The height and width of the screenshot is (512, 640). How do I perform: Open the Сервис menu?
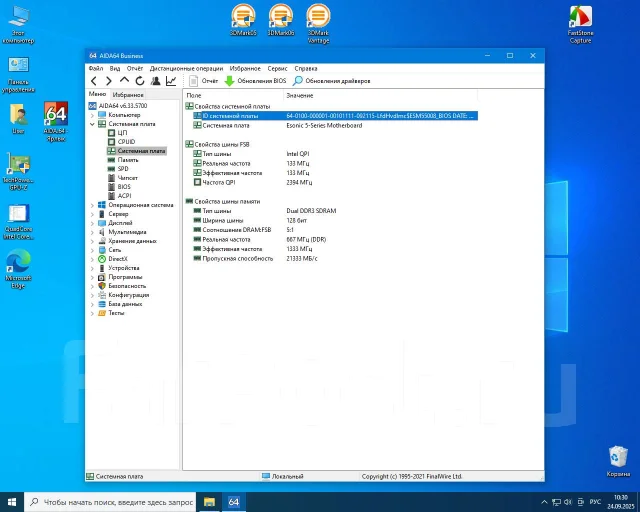pos(278,69)
